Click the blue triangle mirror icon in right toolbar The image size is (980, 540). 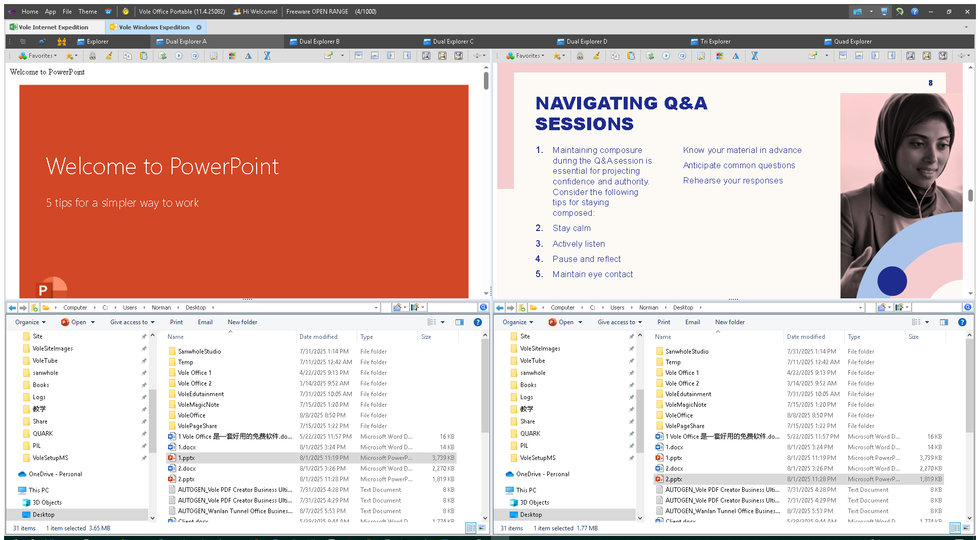point(736,56)
